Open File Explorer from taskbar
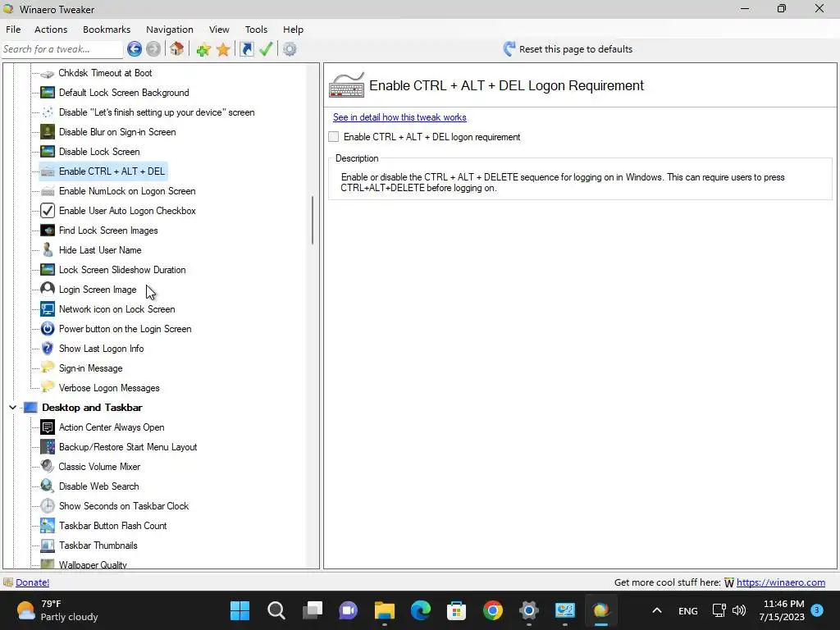The height and width of the screenshot is (630, 840). coord(385,610)
